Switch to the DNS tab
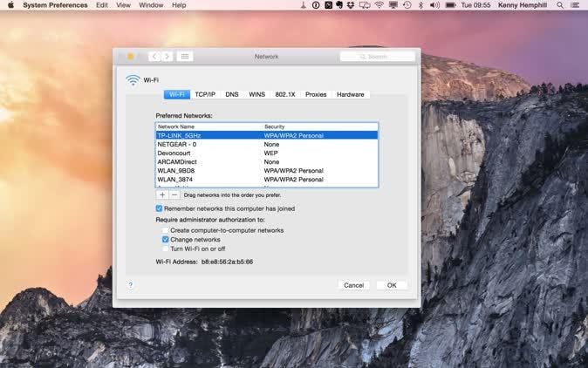 [232, 94]
